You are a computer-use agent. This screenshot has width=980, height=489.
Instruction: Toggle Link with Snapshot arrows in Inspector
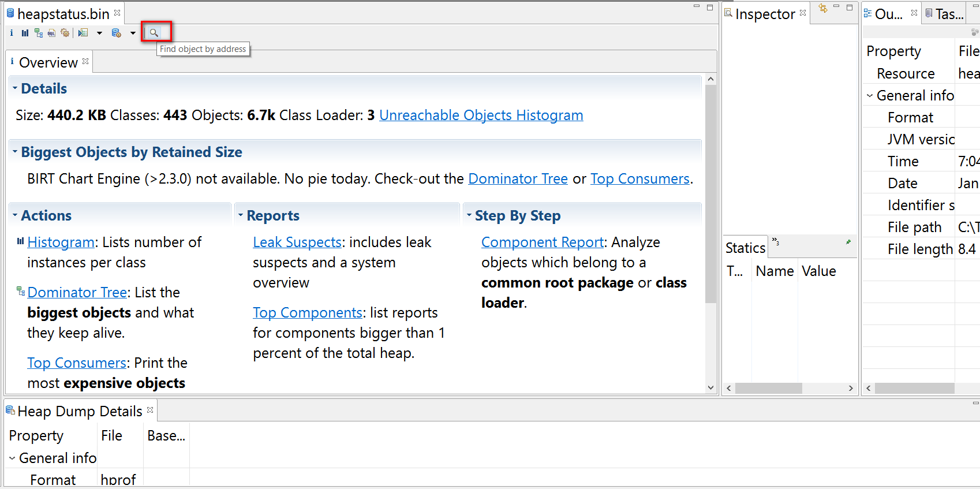(x=823, y=8)
